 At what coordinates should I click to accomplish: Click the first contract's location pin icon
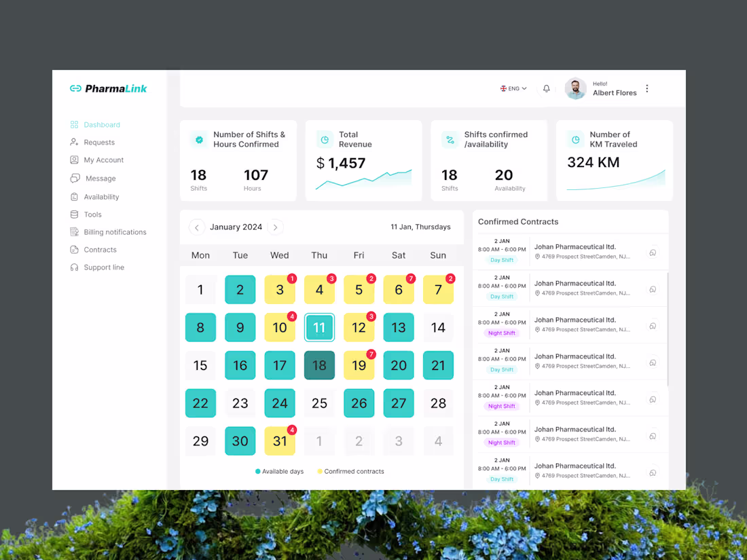(x=537, y=257)
